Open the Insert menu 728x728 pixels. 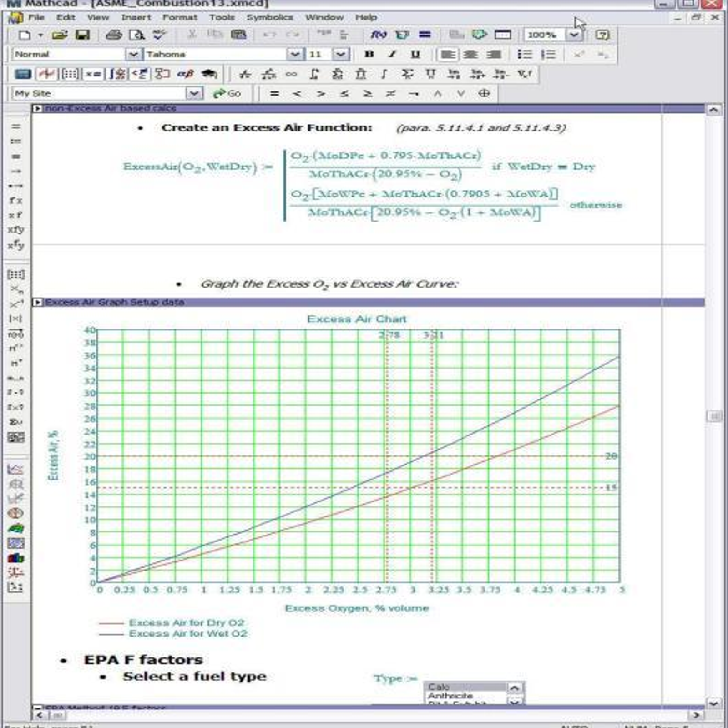click(x=136, y=17)
